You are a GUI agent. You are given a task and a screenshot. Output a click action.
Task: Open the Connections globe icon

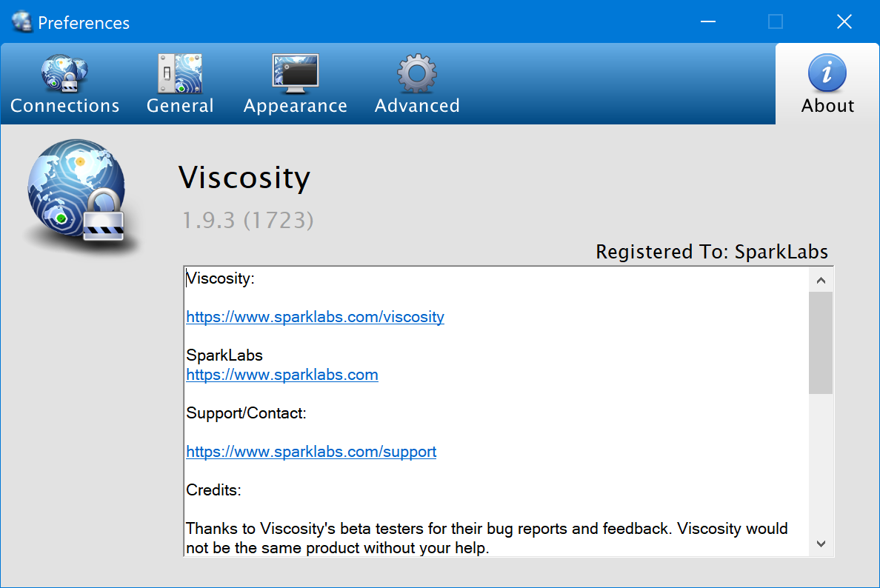64,74
